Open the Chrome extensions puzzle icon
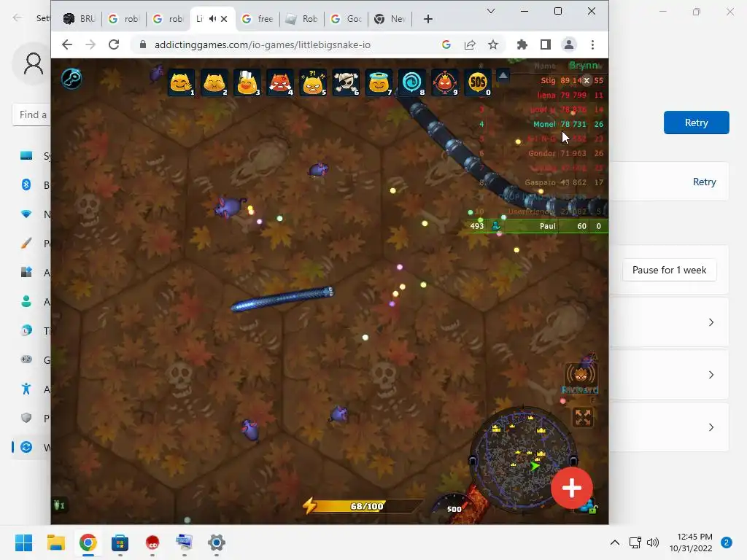This screenshot has height=560, width=747. [x=522, y=44]
